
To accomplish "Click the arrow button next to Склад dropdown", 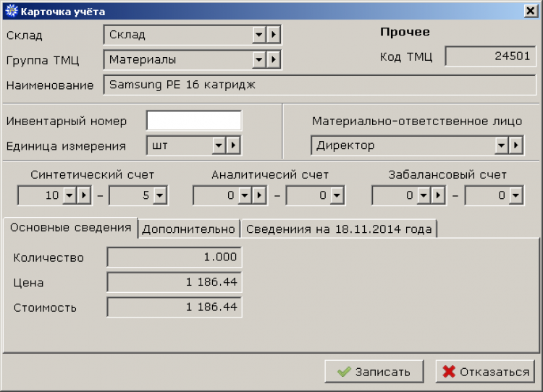I will (x=274, y=35).
